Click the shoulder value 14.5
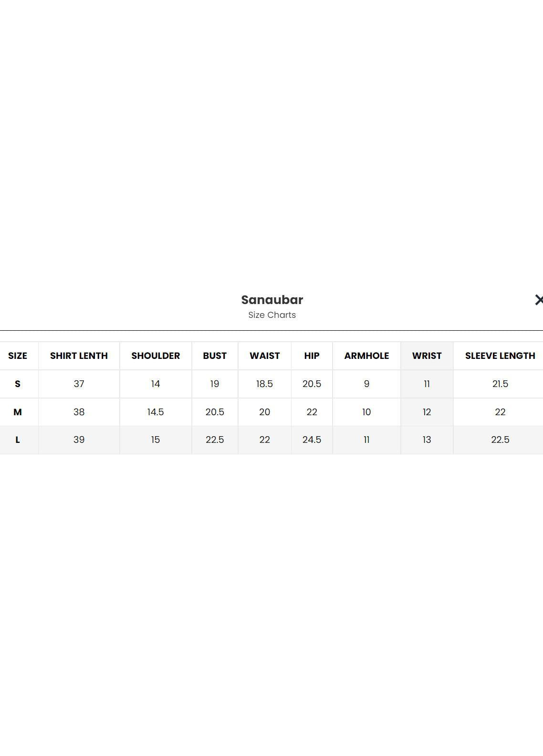543x756 pixels. pos(156,412)
